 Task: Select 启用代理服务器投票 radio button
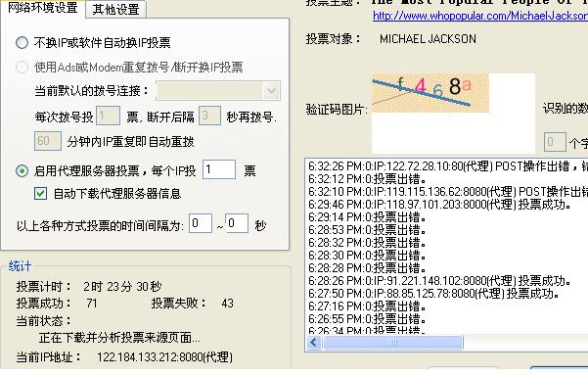[22, 171]
